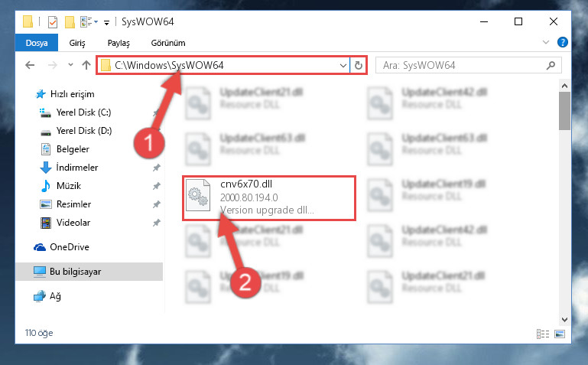Image resolution: width=588 pixels, height=365 pixels.
Task: Click the Ara: SysWOW64 search box
Action: pos(461,65)
